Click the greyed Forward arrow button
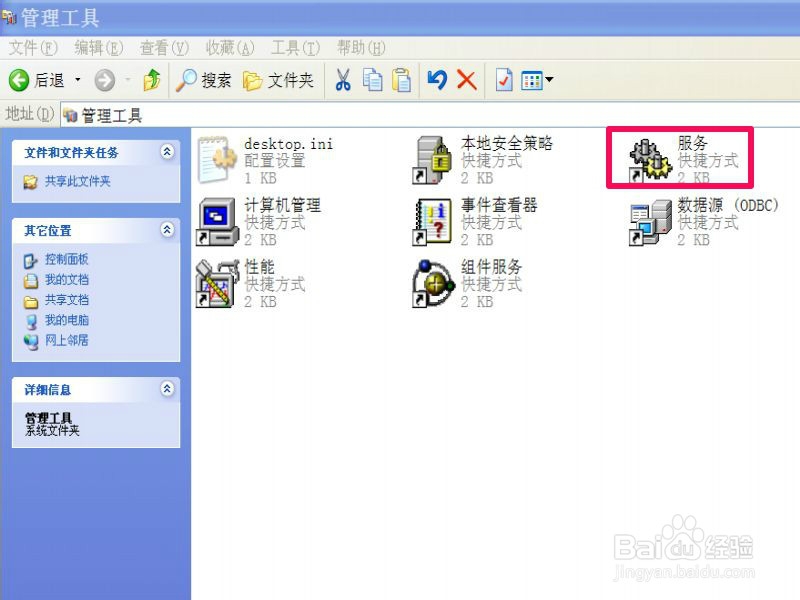 click(x=105, y=80)
